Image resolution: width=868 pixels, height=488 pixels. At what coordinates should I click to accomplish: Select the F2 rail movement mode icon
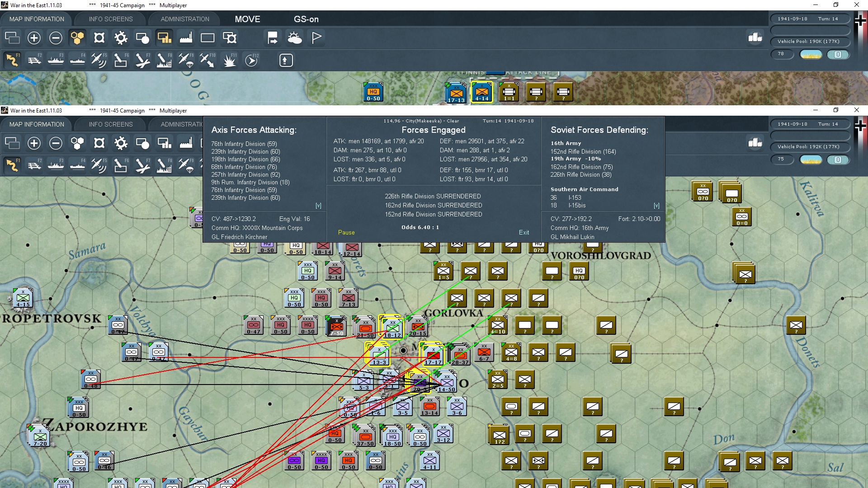point(34,60)
